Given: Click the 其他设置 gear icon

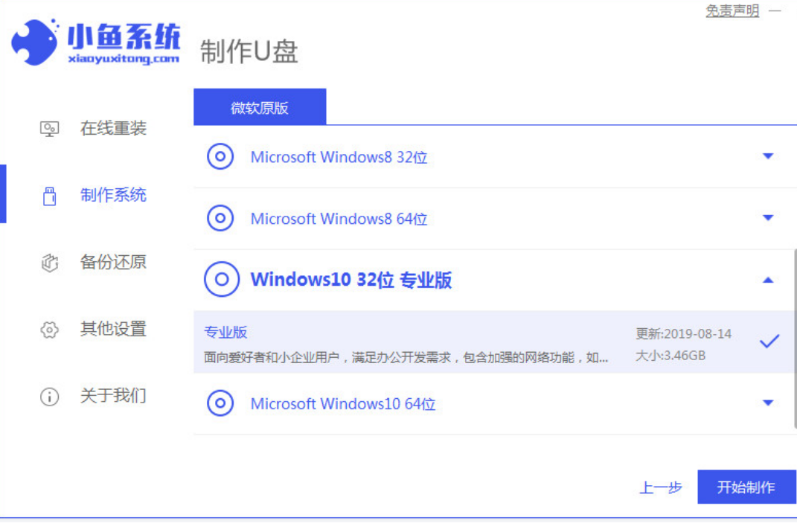Looking at the screenshot, I should pos(49,330).
